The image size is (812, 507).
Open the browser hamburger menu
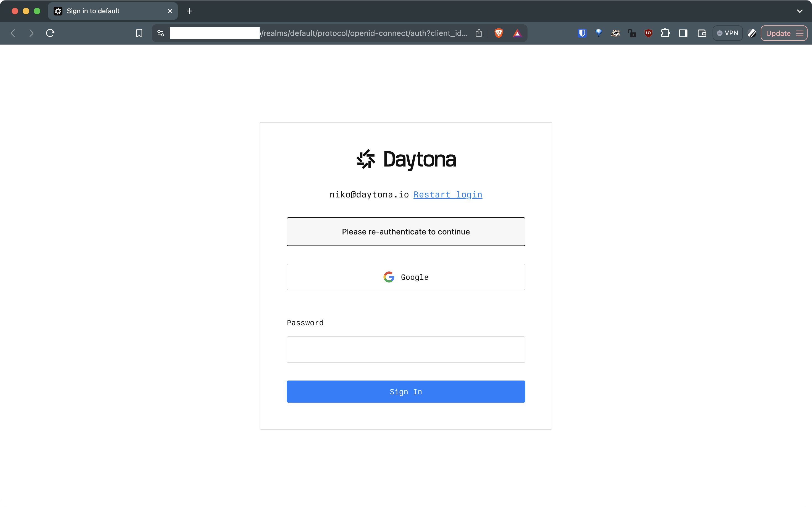800,33
